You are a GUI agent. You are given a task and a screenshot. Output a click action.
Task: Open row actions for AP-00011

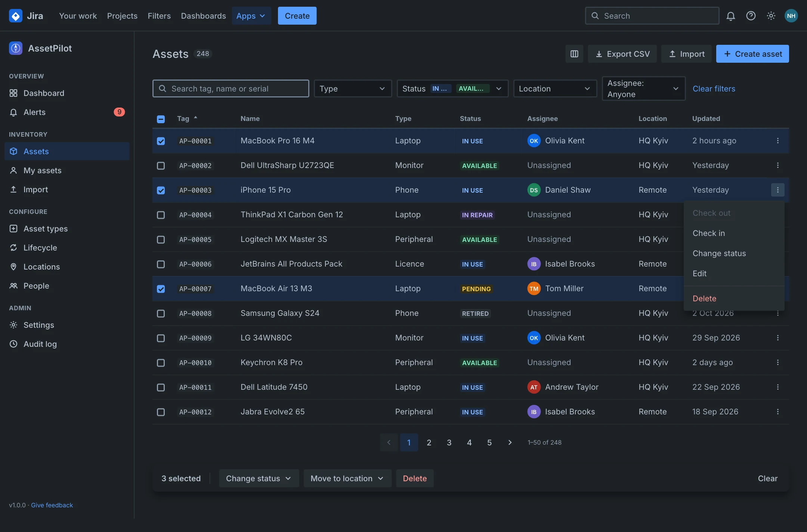click(778, 387)
